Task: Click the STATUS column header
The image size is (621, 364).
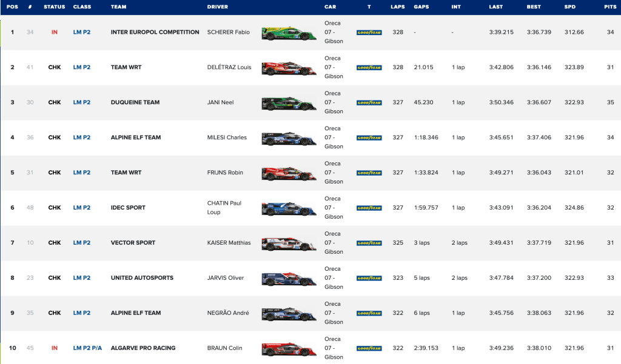Action: pyautogui.click(x=54, y=7)
